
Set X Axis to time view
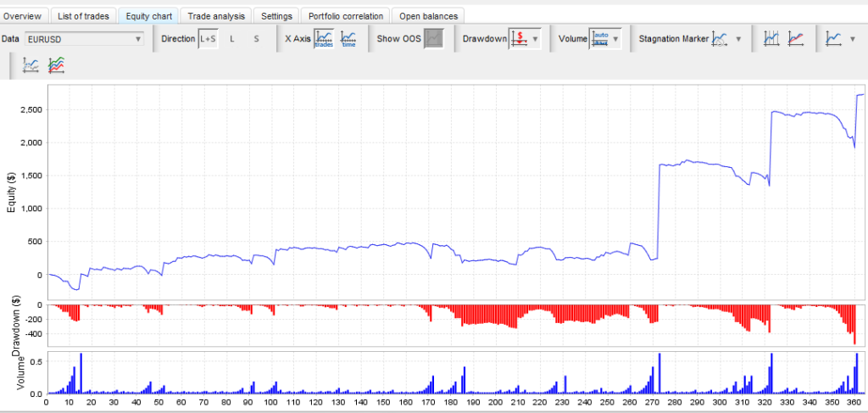click(348, 38)
